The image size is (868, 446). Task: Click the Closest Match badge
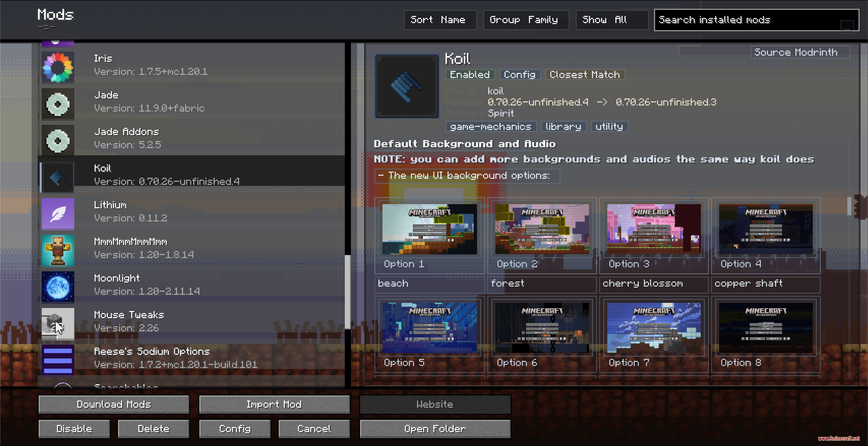click(585, 74)
